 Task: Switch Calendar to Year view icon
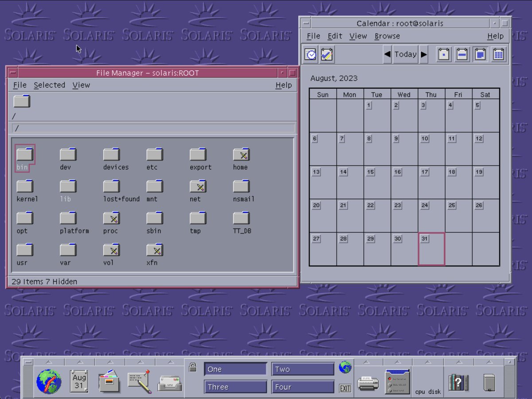[498, 55]
